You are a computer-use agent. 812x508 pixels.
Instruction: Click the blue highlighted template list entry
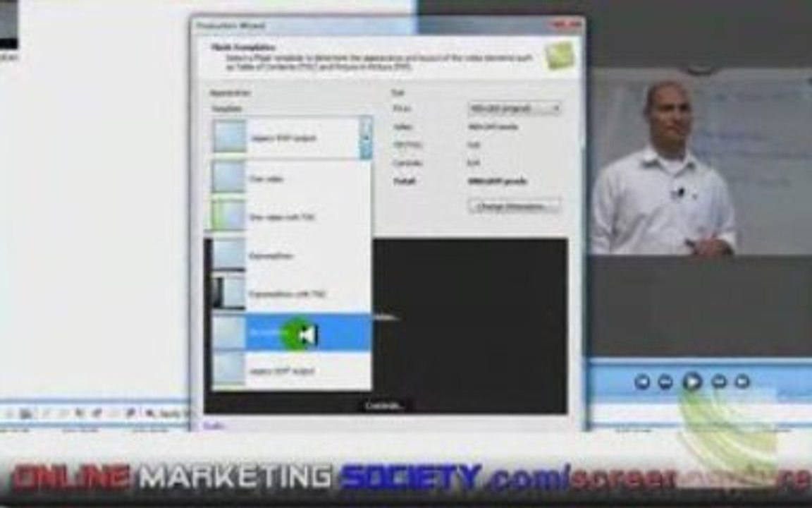click(291, 332)
